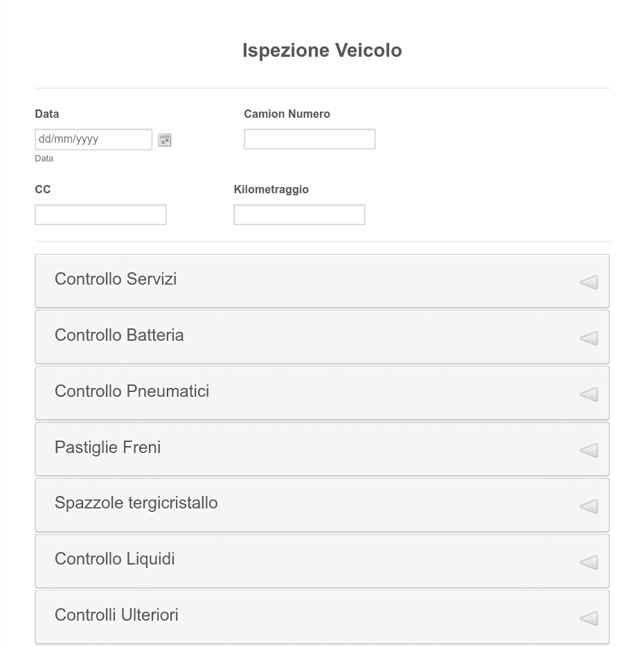Expand the Controllo Servizi section
644x647 pixels.
click(x=322, y=281)
